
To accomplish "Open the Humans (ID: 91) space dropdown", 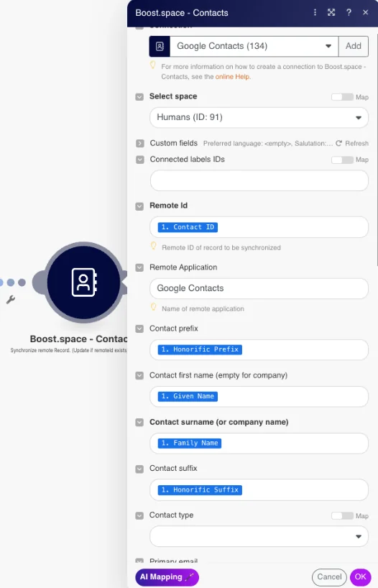I will [x=259, y=117].
